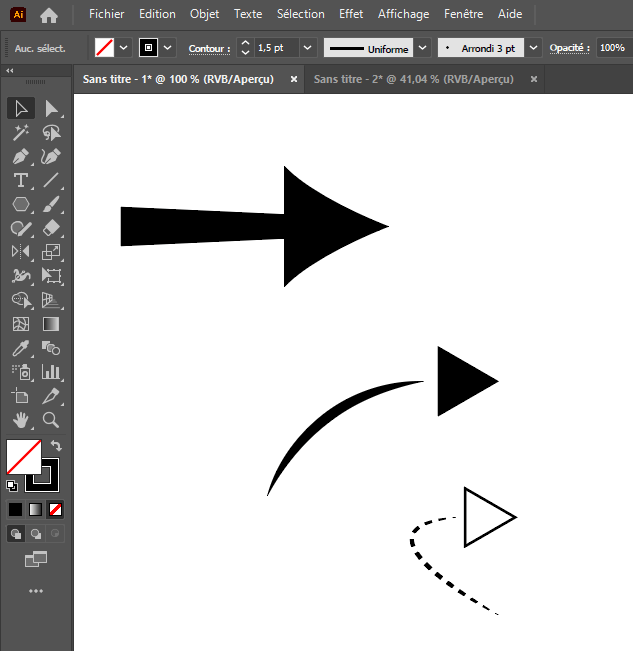Activate the Type tool
The image size is (633, 651).
coord(20,181)
